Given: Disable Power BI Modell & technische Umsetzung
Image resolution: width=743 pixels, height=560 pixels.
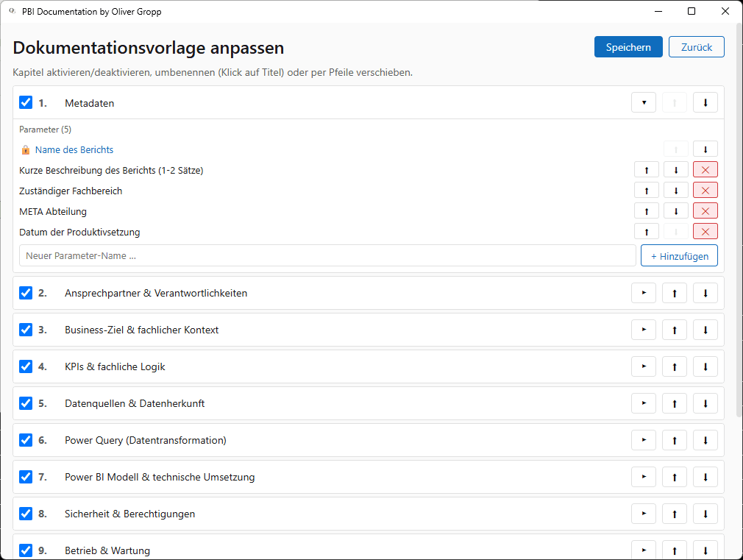Looking at the screenshot, I should pyautogui.click(x=26, y=477).
